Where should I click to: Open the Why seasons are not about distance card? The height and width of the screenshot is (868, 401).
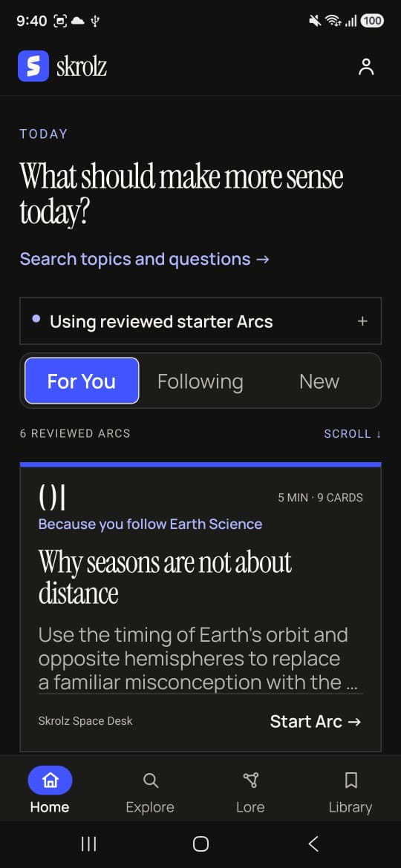point(200,607)
